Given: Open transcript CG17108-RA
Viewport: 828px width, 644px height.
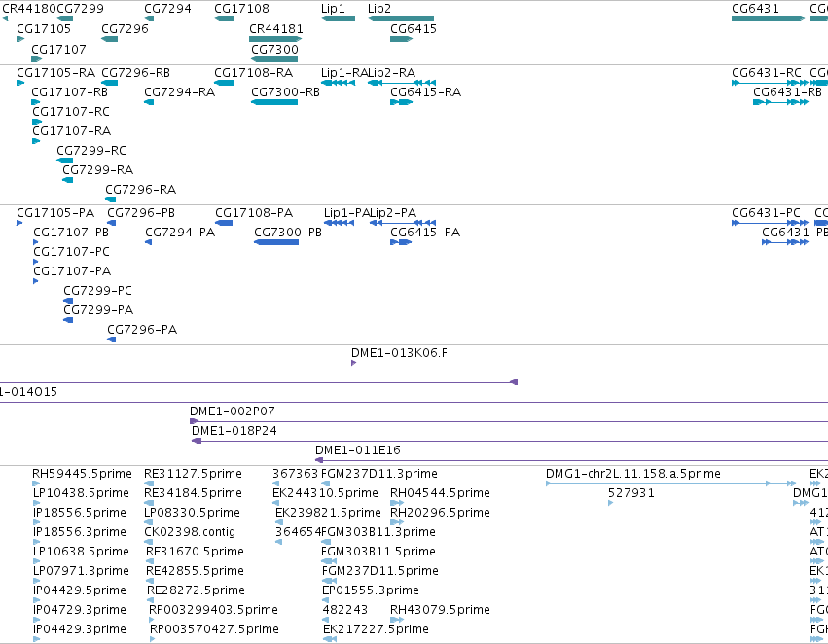Looking at the screenshot, I should coord(224,83).
